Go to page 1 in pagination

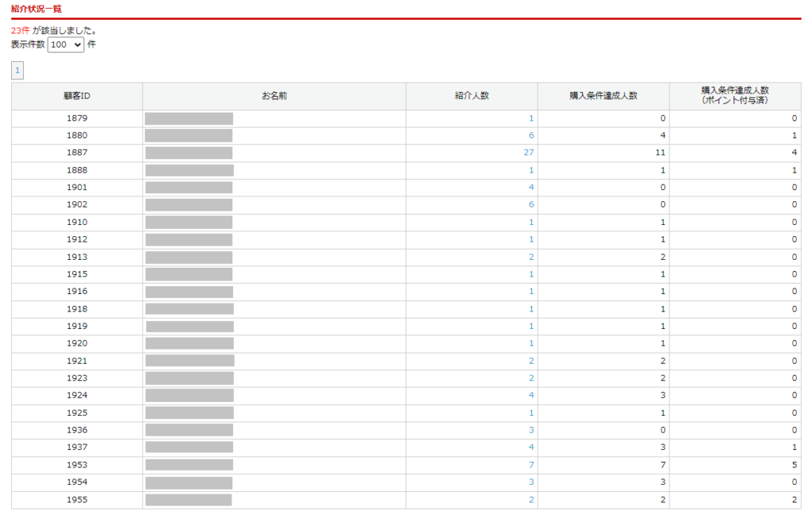pos(17,71)
